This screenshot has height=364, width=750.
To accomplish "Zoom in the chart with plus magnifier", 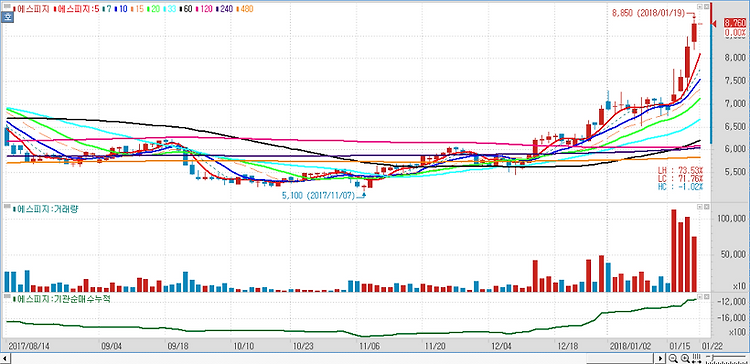I will point(684,358).
